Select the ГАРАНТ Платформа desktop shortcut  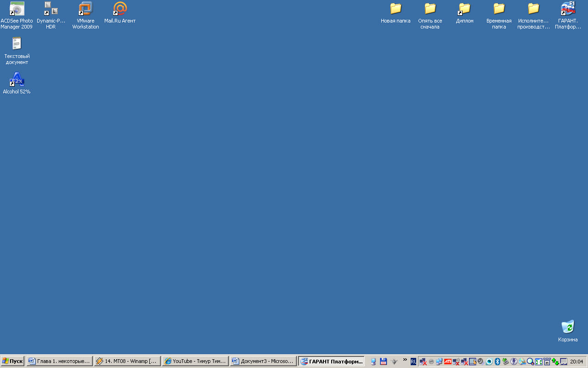pyautogui.click(x=568, y=9)
